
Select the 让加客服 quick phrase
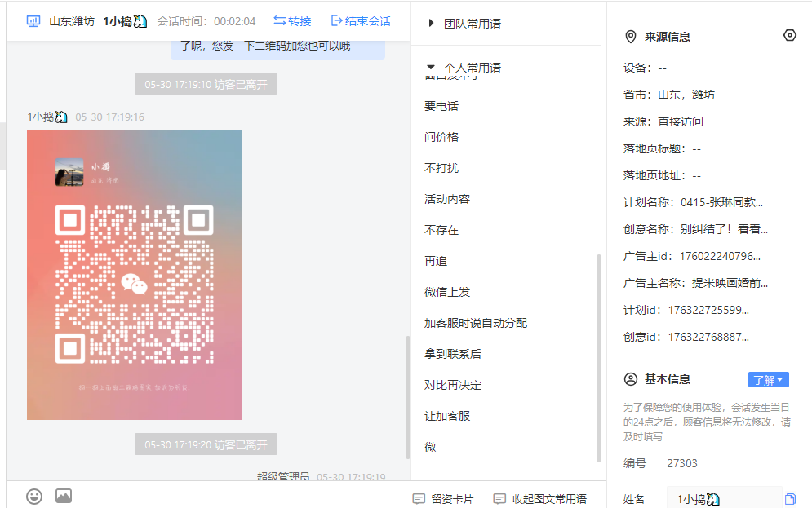pos(447,417)
